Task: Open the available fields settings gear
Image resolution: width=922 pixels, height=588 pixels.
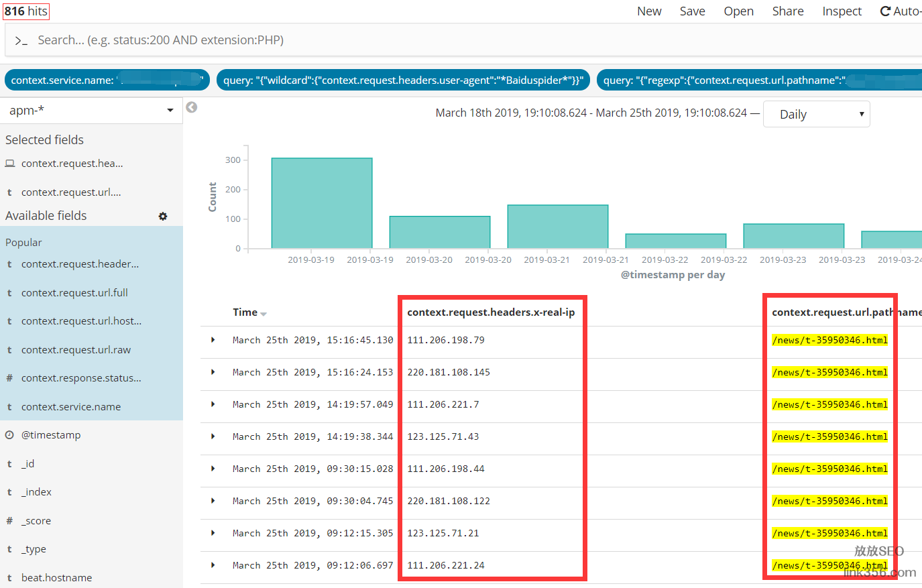Action: pos(163,216)
